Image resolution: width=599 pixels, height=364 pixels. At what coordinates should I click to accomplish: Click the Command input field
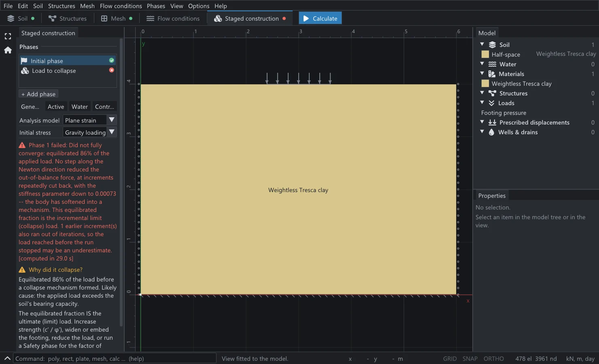[x=115, y=358]
